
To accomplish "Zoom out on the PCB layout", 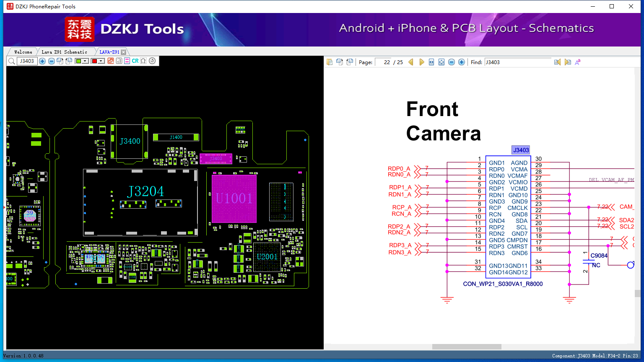I will 51,61.
